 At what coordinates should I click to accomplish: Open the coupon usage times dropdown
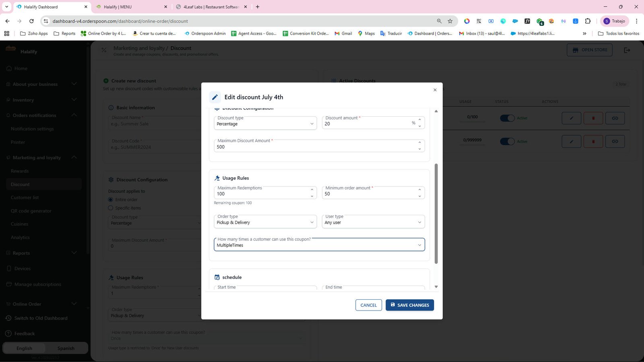tap(319, 245)
